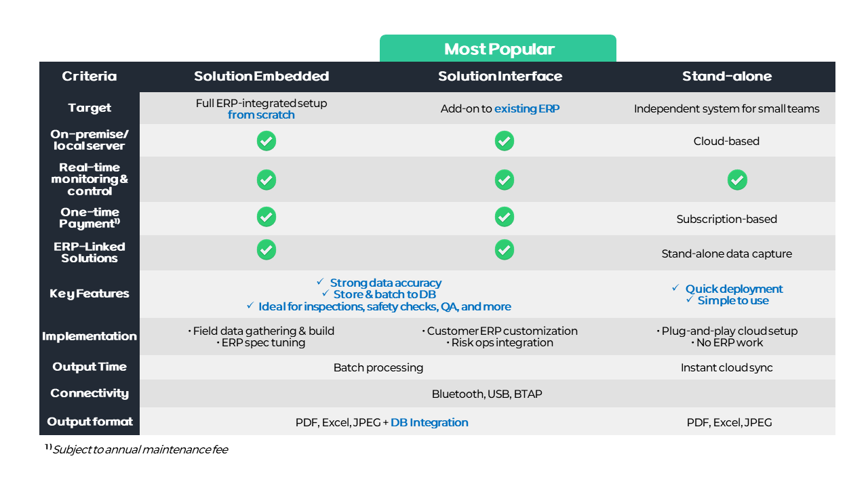Click Solution Embedded real-time monitoring checkmark

[x=267, y=180]
